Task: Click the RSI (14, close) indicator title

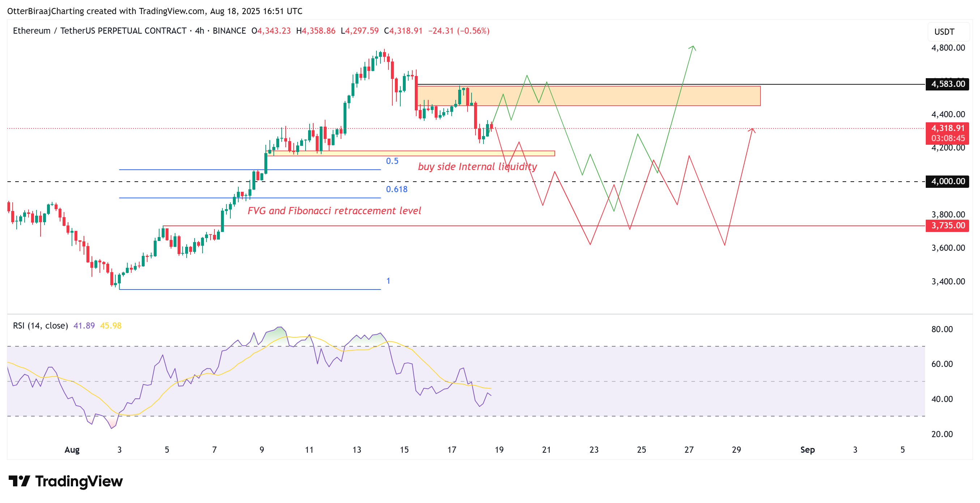Action: coord(41,326)
